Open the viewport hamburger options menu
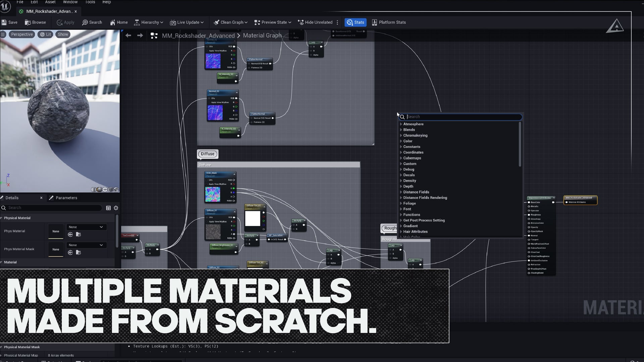The height and width of the screenshot is (362, 644). point(3,35)
